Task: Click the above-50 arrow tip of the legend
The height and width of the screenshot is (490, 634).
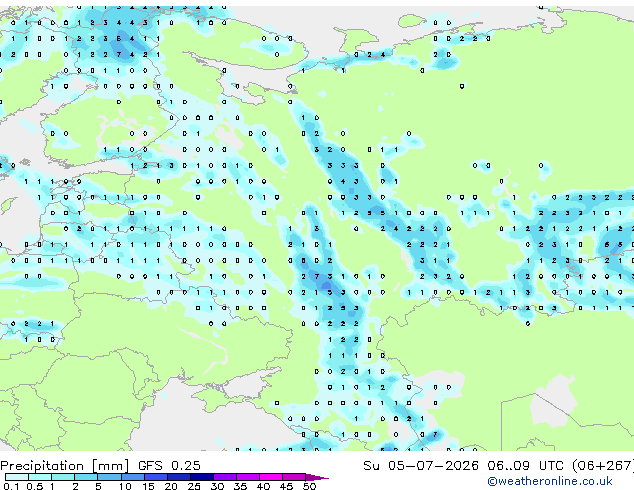Action: tap(317, 477)
